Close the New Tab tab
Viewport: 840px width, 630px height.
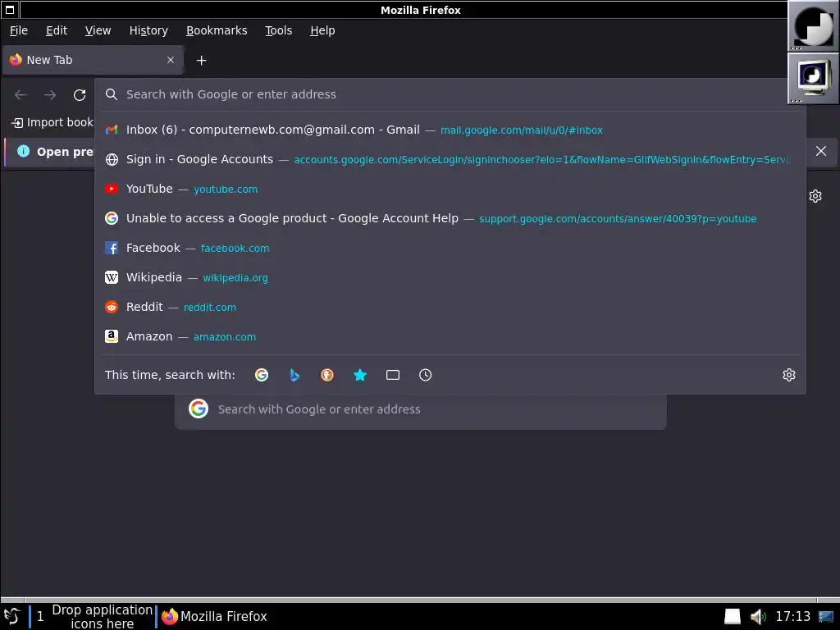tap(171, 60)
